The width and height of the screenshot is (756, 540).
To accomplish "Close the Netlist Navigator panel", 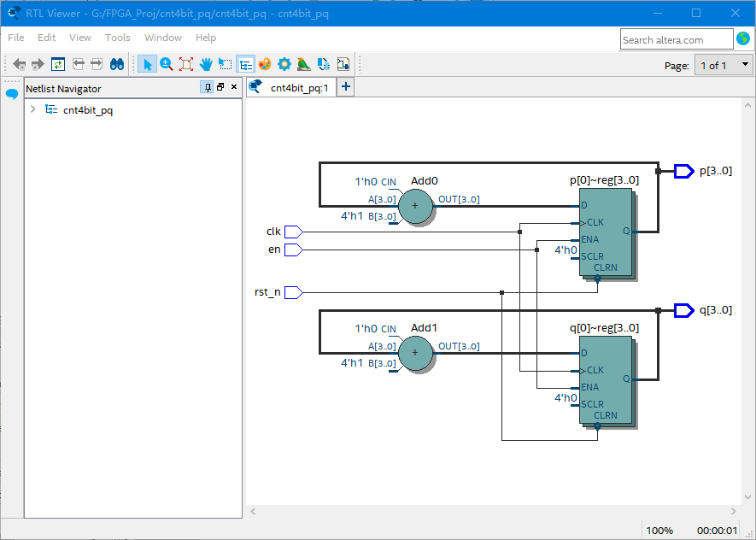I will (x=234, y=87).
